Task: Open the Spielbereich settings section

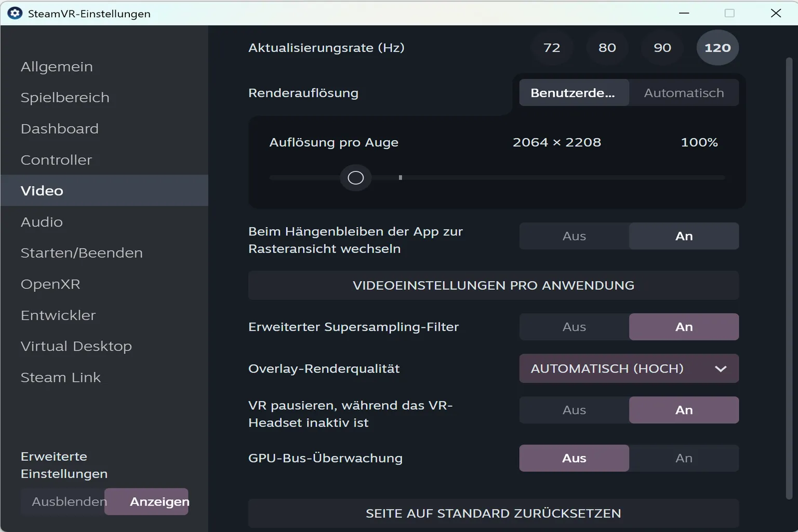Action: pyautogui.click(x=104, y=98)
